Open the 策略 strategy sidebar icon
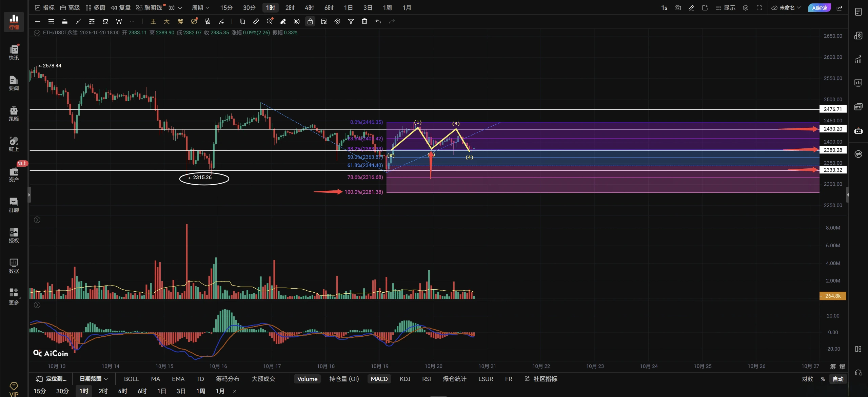This screenshot has height=397, width=868. click(14, 113)
